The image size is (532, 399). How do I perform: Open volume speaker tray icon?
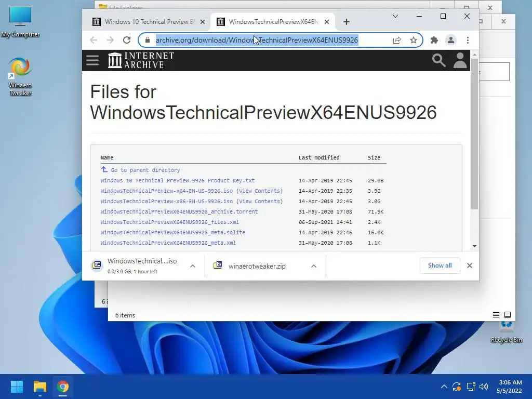pyautogui.click(x=484, y=387)
